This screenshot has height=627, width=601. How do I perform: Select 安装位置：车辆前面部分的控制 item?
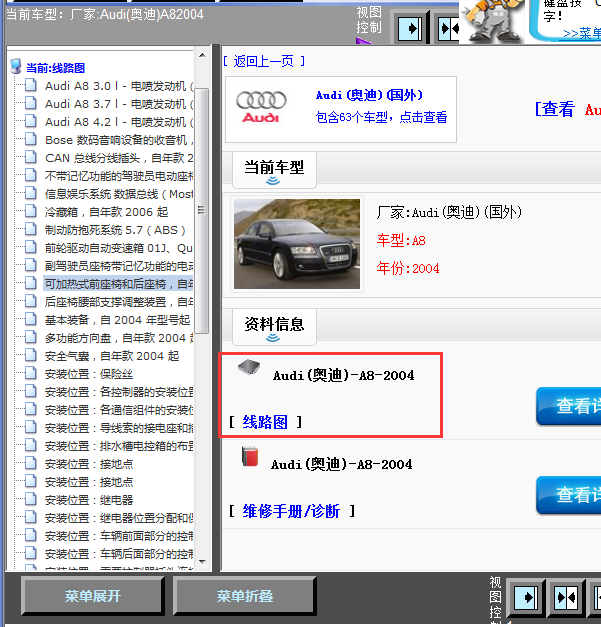click(119, 536)
